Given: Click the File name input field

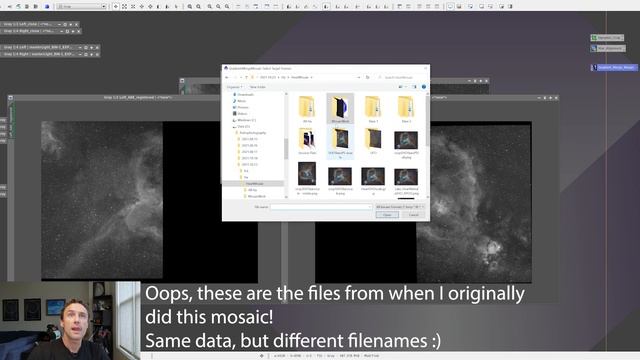Looking at the screenshot, I should pos(321,207).
